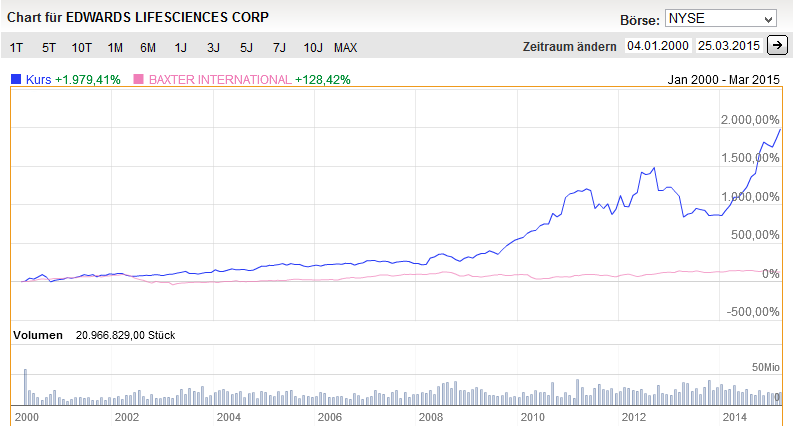Open the Börse NYSE dropdown

tap(720, 19)
